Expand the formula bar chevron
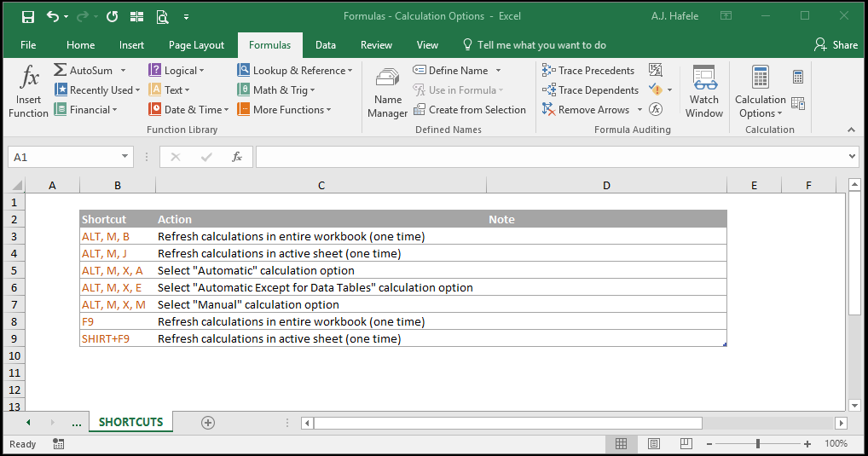Image resolution: width=868 pixels, height=456 pixels. point(852,157)
